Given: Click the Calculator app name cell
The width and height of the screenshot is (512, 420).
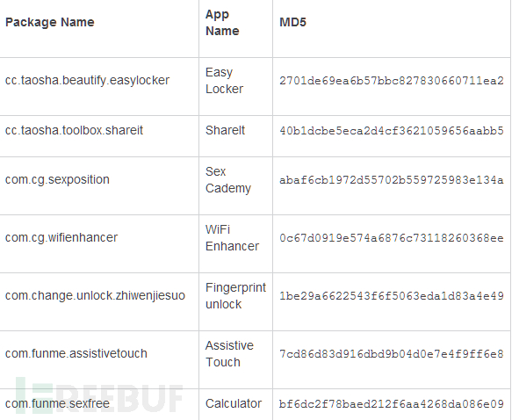Looking at the screenshot, I should [x=234, y=403].
